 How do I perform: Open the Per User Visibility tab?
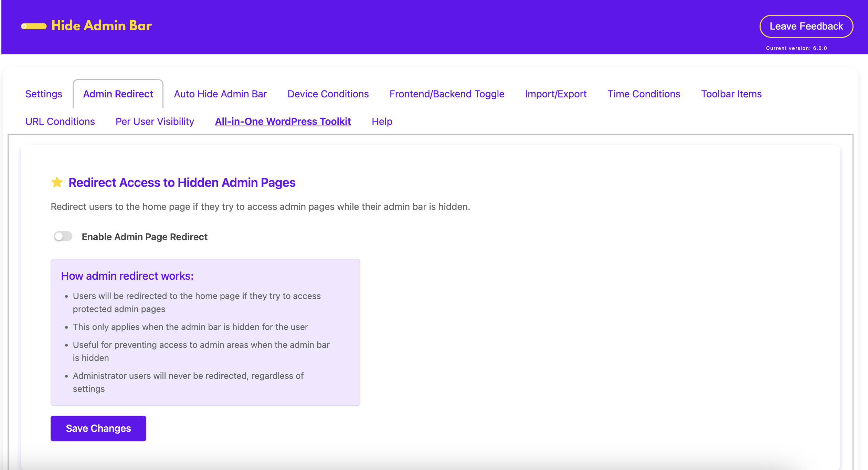pyautogui.click(x=155, y=121)
